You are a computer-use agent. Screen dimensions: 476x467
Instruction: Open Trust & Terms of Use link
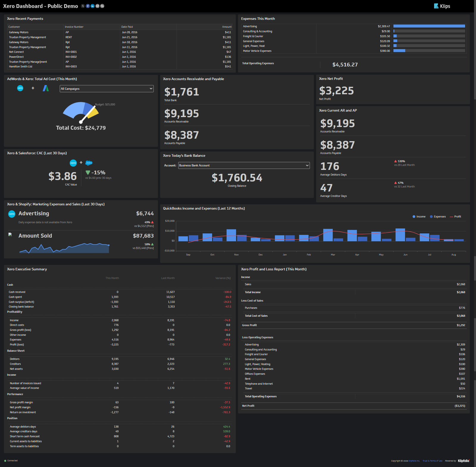[432, 461]
